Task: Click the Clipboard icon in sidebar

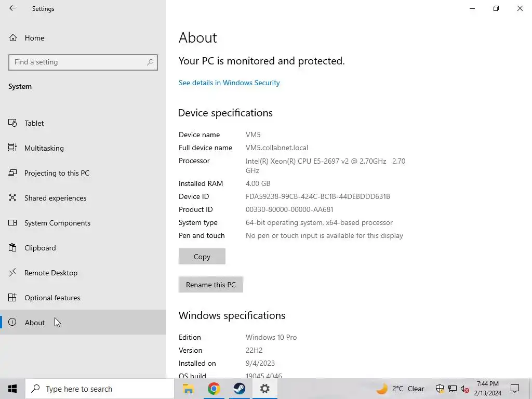Action: [x=12, y=248]
